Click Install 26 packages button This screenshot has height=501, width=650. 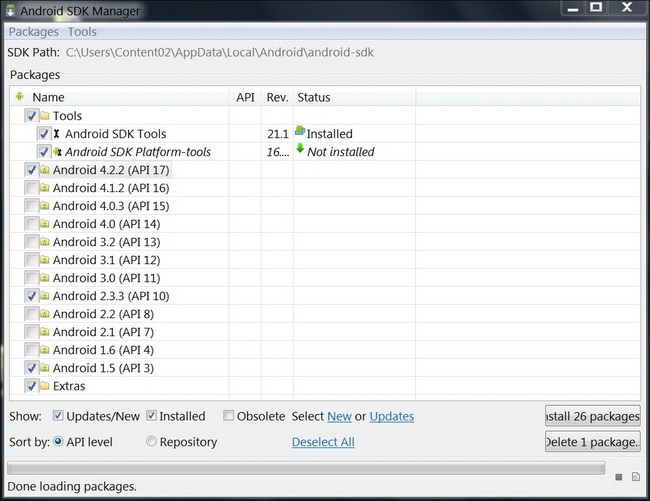pyautogui.click(x=593, y=416)
